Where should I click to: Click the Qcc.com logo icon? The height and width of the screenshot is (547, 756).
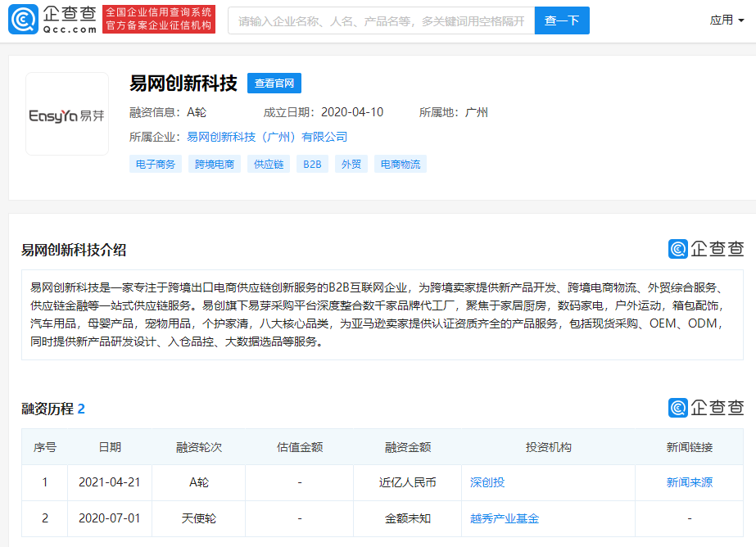(x=23, y=20)
